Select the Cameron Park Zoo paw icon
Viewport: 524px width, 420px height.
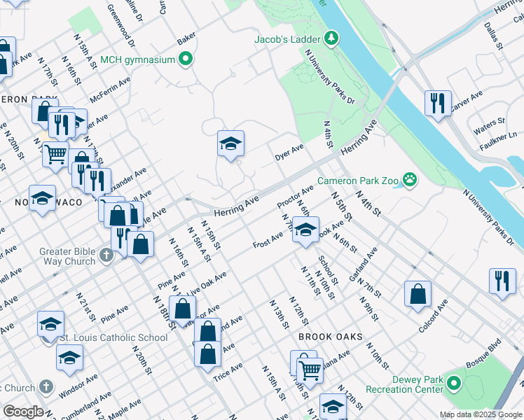pos(410,180)
